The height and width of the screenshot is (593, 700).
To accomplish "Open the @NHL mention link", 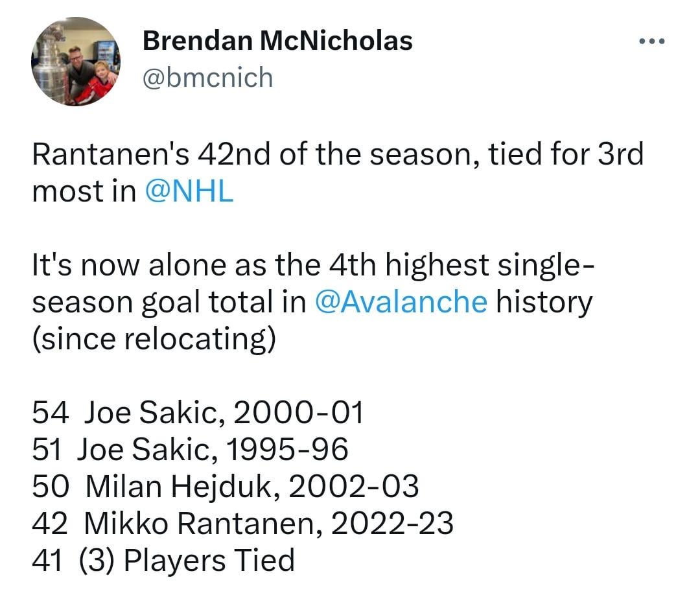I will [189, 192].
